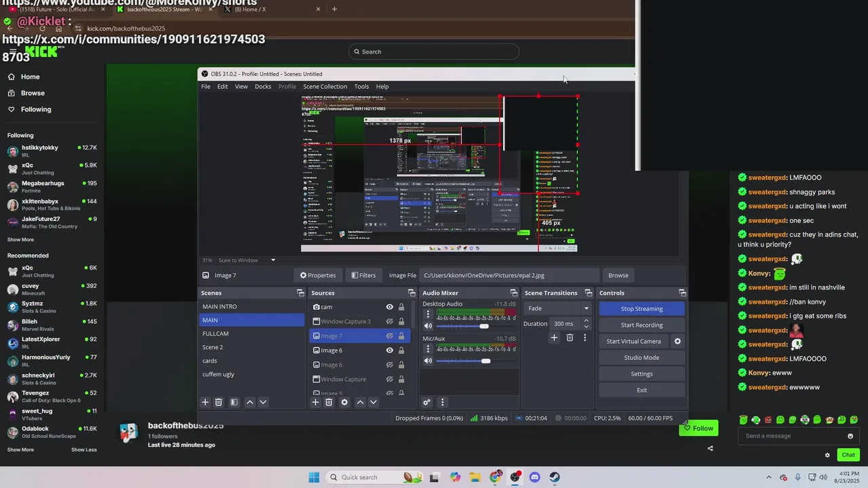This screenshot has height=488, width=868.
Task: Share the Kick stream via share icon
Action: pyautogui.click(x=710, y=448)
